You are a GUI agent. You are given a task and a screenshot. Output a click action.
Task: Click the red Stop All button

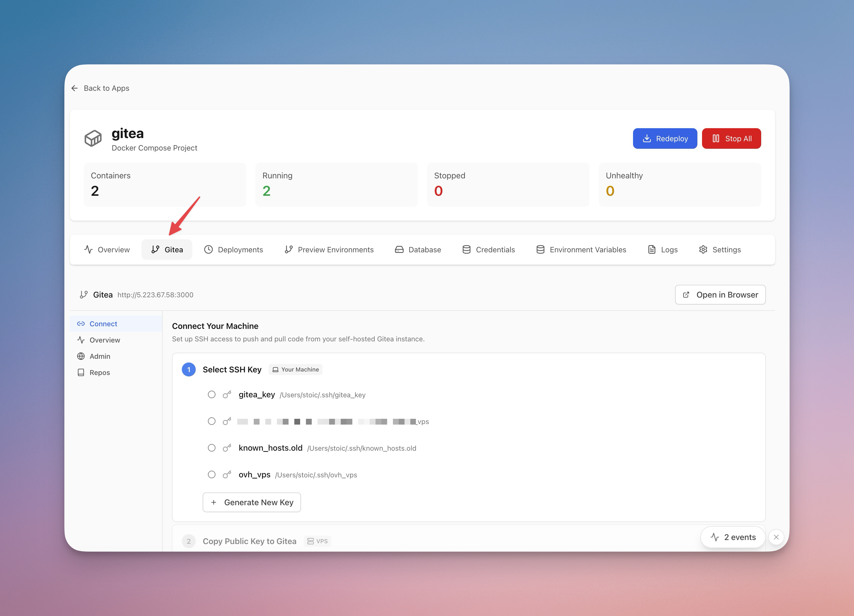731,139
